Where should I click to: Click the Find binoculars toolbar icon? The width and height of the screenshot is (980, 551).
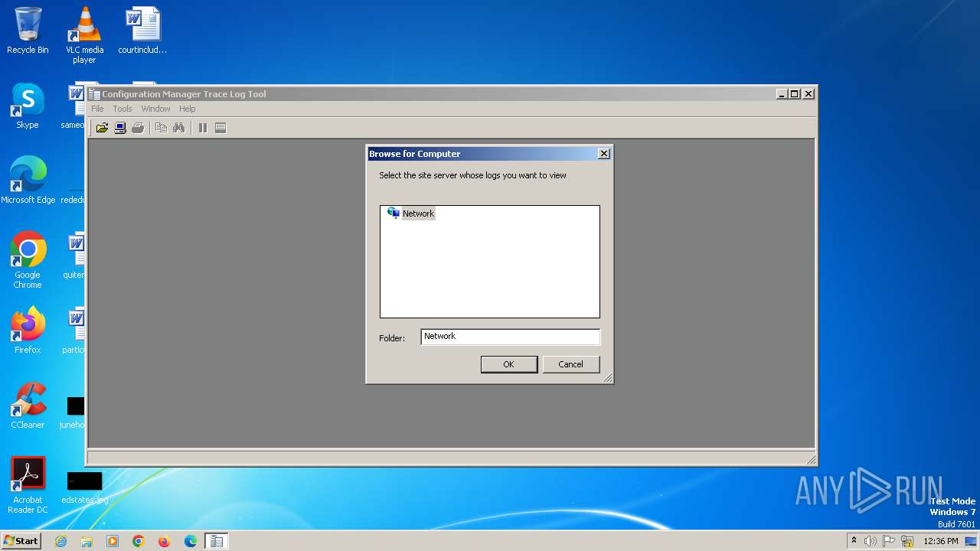(178, 128)
